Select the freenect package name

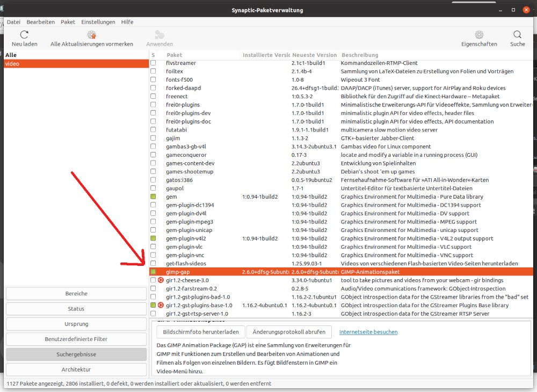[x=177, y=97]
